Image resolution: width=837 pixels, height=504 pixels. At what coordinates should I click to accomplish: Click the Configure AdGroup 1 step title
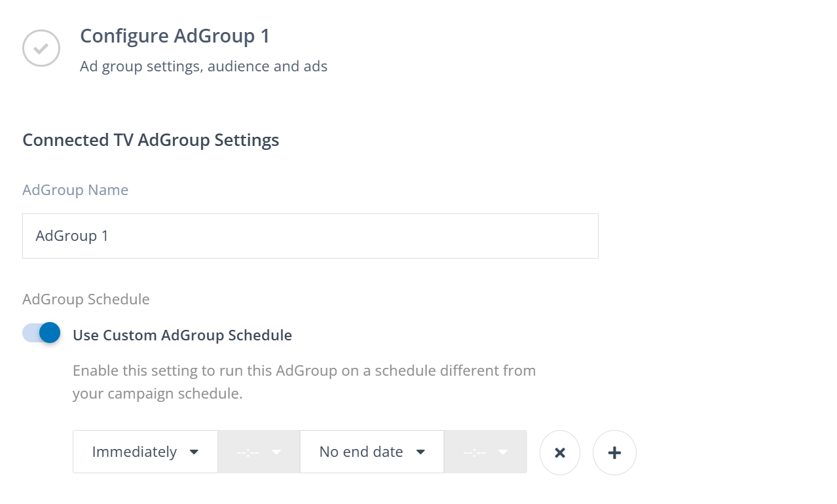[174, 36]
